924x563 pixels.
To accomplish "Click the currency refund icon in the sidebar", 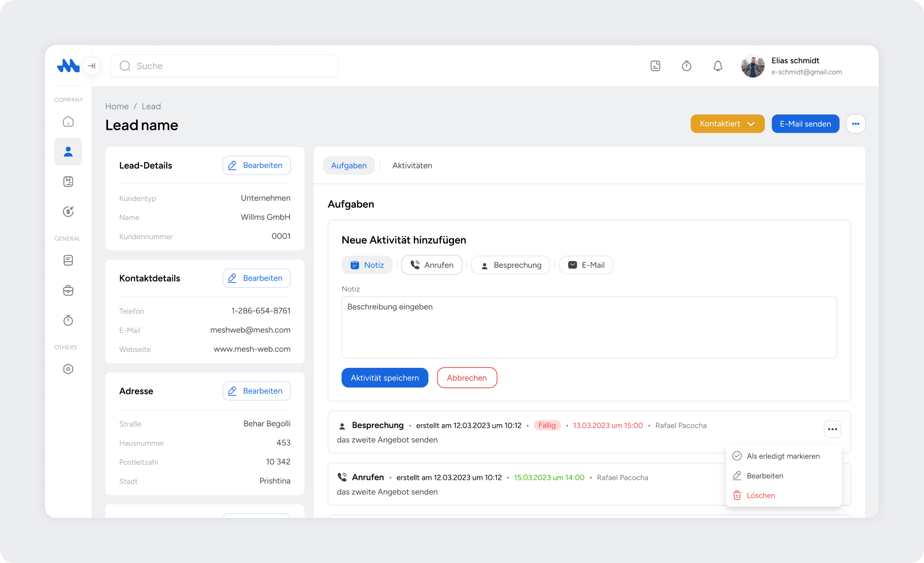I will point(68,212).
